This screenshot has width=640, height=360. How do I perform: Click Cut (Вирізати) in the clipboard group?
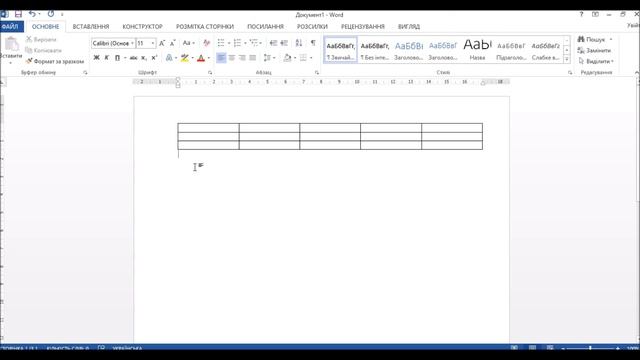point(41,40)
